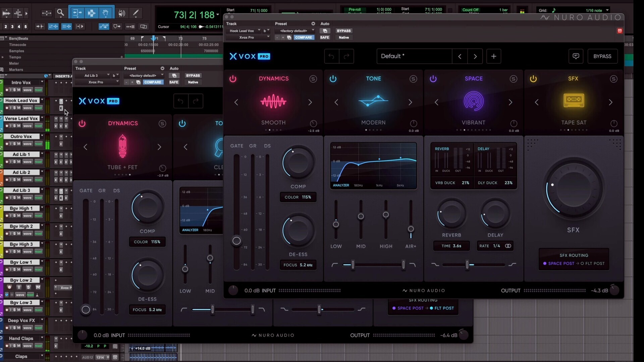
Task: Click undo arrow in rear Ad Lib 3 Vox Pro
Action: pos(181,101)
